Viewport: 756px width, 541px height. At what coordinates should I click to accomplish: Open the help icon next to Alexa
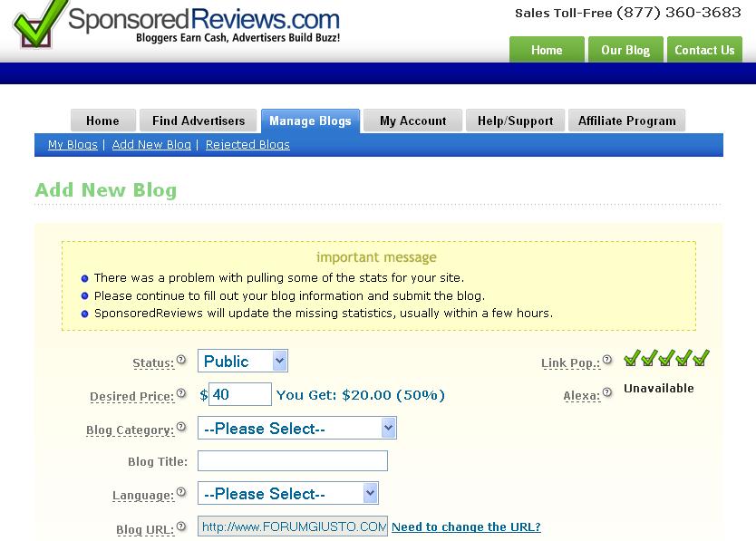(607, 392)
